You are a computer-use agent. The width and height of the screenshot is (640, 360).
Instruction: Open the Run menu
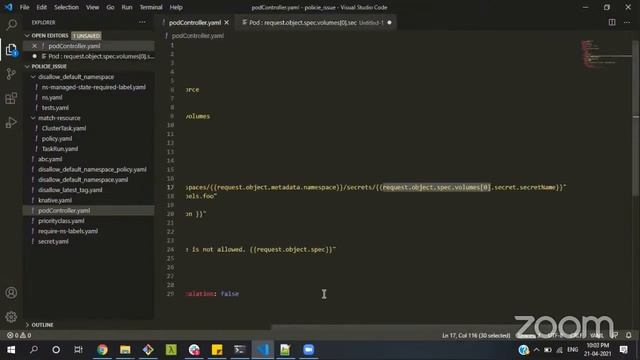127,7
